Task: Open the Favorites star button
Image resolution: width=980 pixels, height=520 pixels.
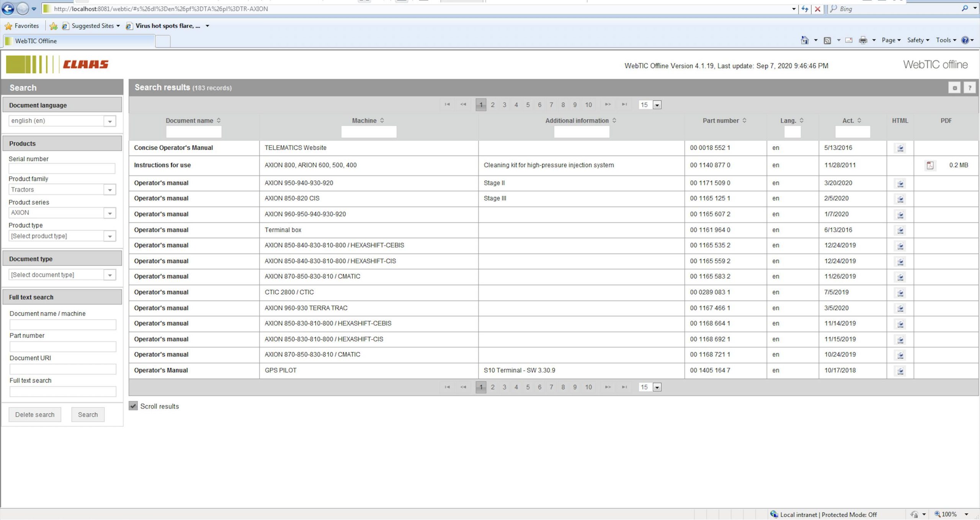Action: click(21, 26)
